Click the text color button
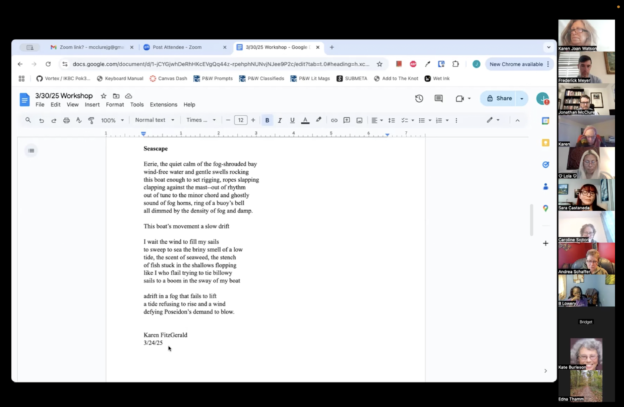This screenshot has height=407, width=624. 305,120
